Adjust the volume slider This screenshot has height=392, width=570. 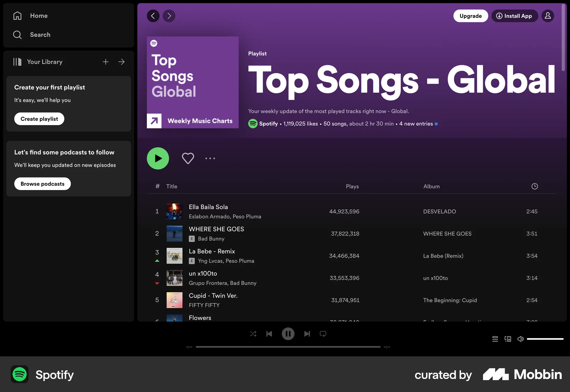545,339
